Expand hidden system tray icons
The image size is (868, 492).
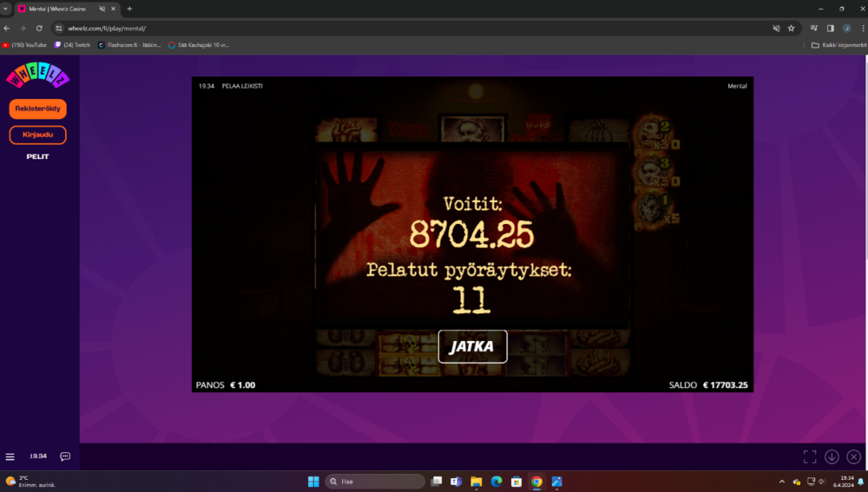click(782, 482)
